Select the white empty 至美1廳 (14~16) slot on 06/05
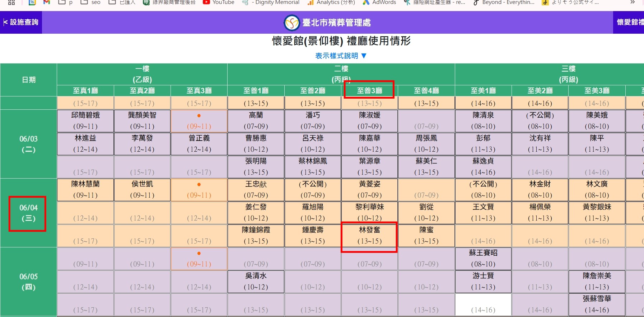The width and height of the screenshot is (644, 317). [x=483, y=304]
